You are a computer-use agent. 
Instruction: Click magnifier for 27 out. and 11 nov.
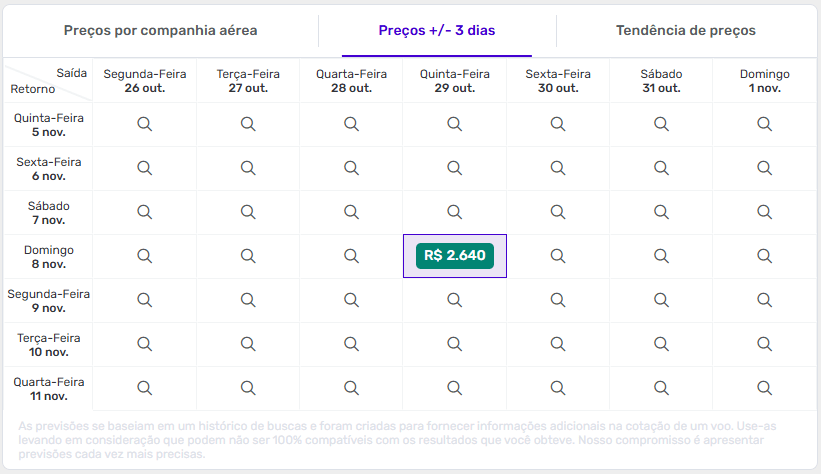coord(248,388)
